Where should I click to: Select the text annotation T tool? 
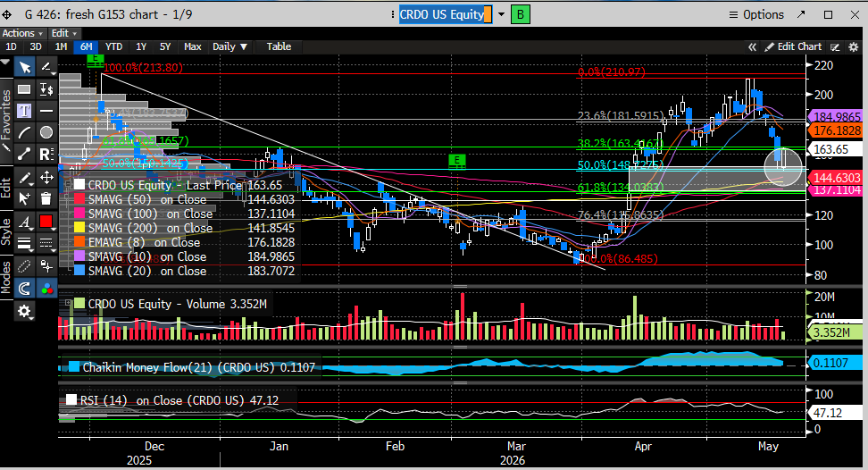point(24,111)
